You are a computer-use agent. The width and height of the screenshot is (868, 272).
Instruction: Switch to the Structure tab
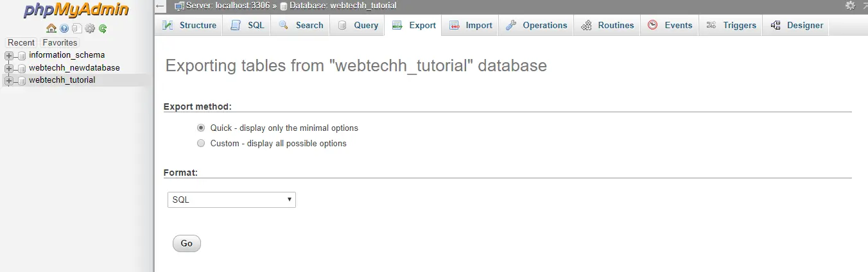click(x=189, y=25)
